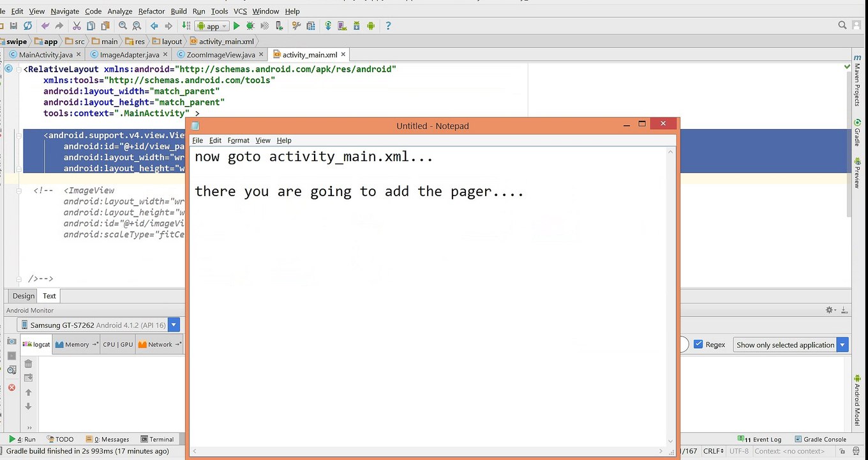Click the Help question mark icon

click(388, 26)
